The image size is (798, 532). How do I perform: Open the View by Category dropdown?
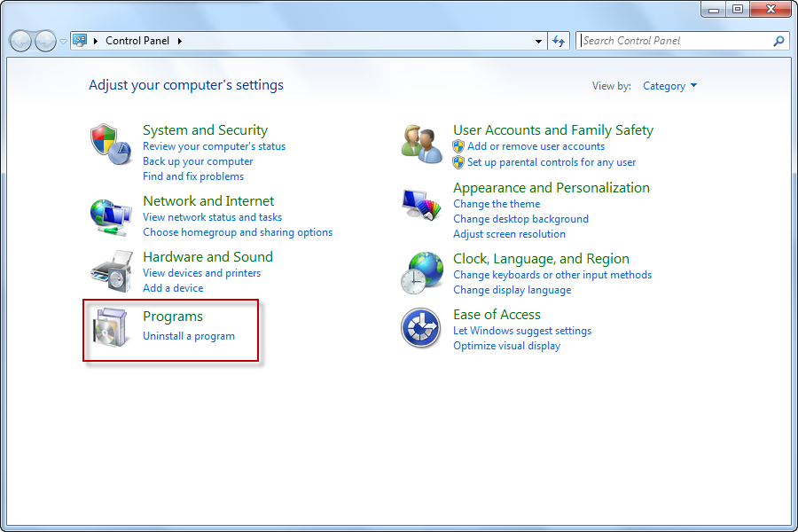click(x=669, y=86)
